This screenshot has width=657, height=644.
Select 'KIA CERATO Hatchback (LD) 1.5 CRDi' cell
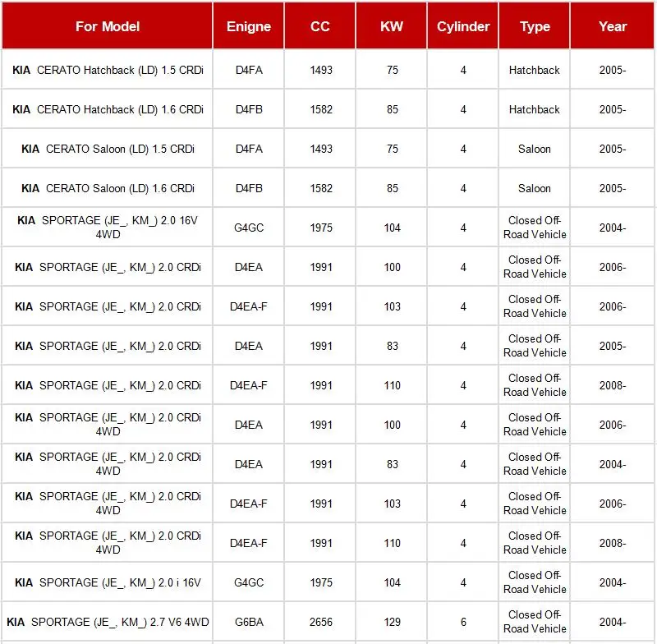pyautogui.click(x=108, y=70)
